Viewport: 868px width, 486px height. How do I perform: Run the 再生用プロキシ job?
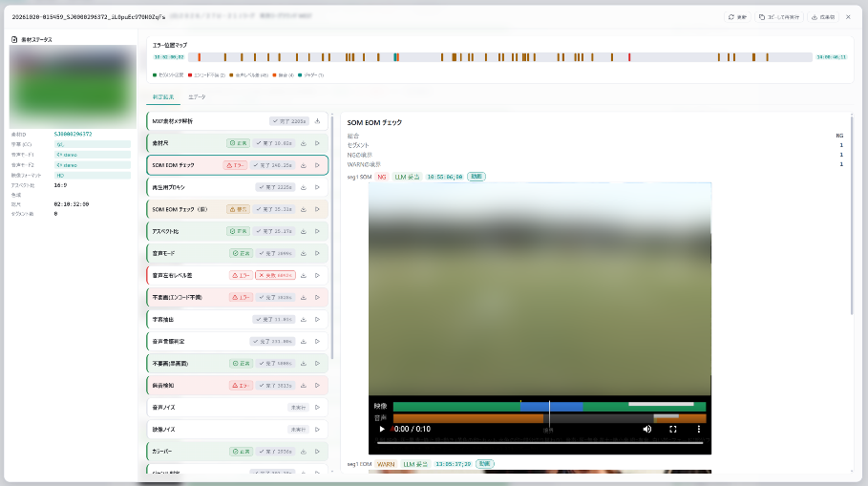point(318,188)
